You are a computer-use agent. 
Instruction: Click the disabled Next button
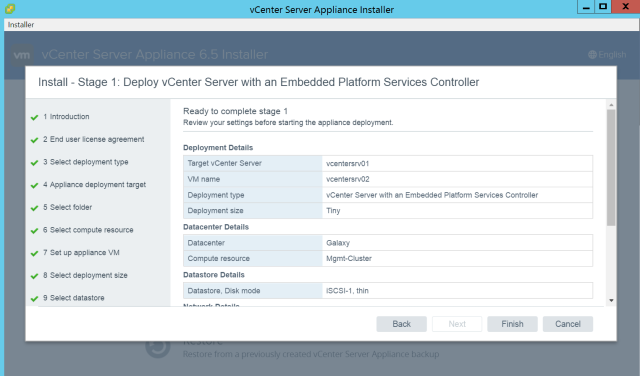[457, 324]
